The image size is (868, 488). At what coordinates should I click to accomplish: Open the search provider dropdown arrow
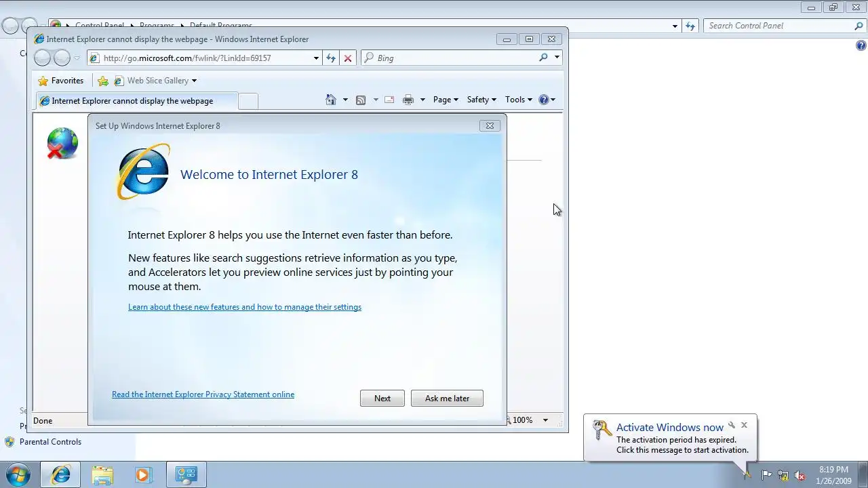tap(557, 58)
